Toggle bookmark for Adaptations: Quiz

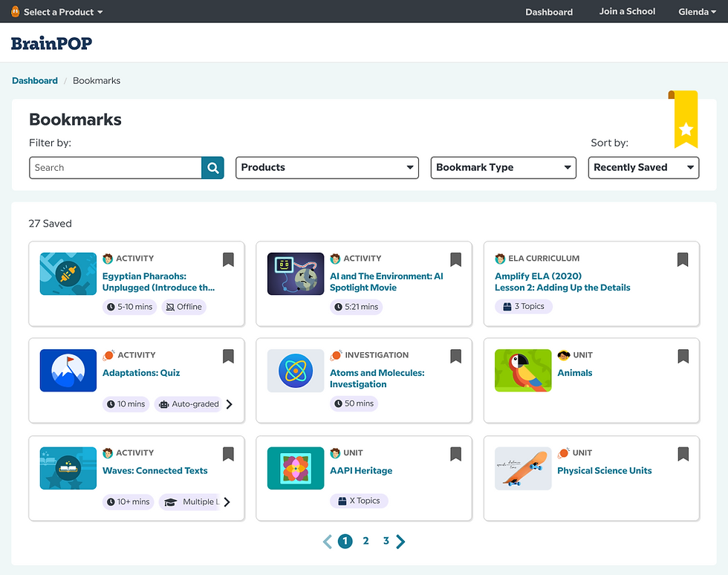click(228, 357)
